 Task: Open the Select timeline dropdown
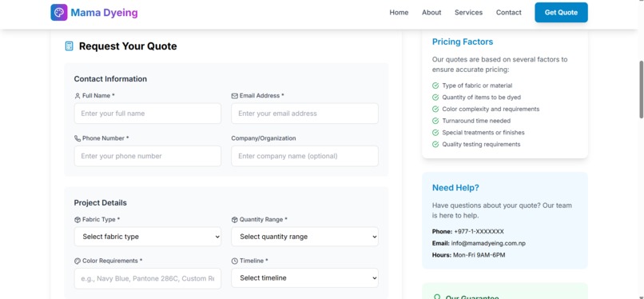(304, 278)
